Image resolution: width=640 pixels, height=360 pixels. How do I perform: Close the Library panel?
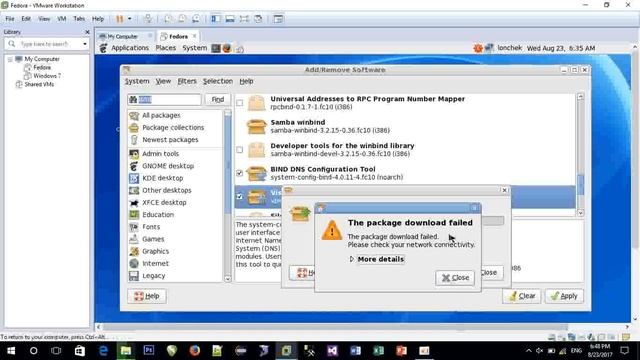87,32
